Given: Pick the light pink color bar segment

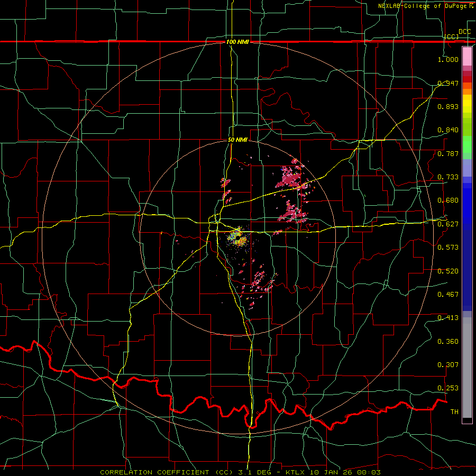Looking at the screenshot, I should click(x=467, y=57).
